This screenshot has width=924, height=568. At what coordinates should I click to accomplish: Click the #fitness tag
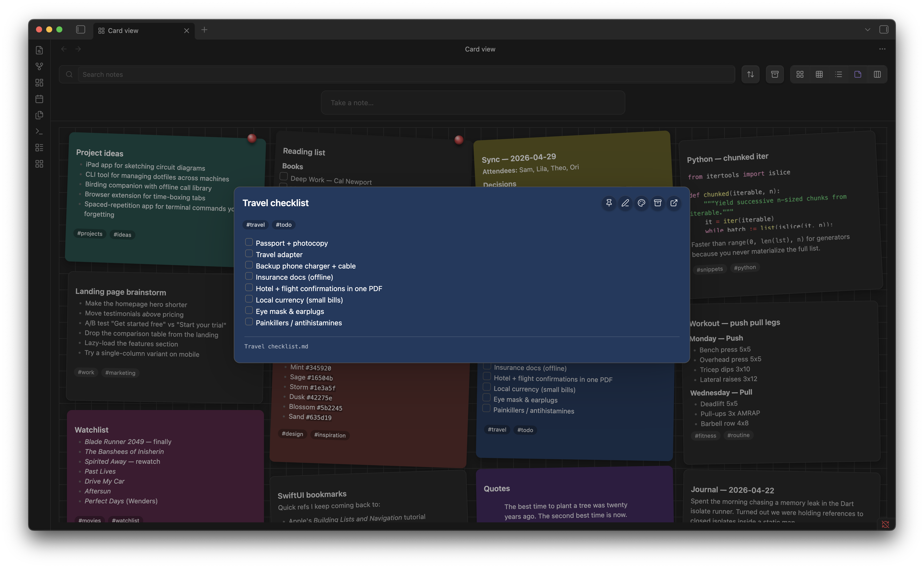[705, 436]
